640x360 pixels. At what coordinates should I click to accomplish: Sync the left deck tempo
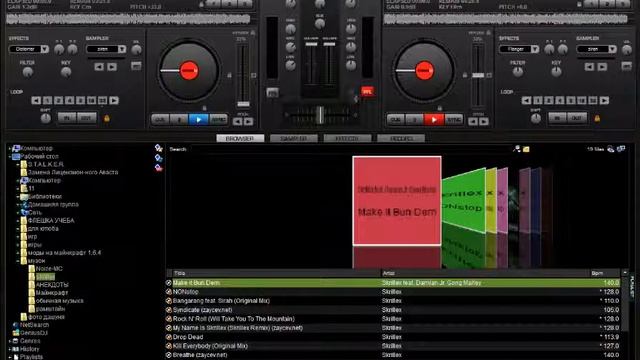tap(218, 120)
